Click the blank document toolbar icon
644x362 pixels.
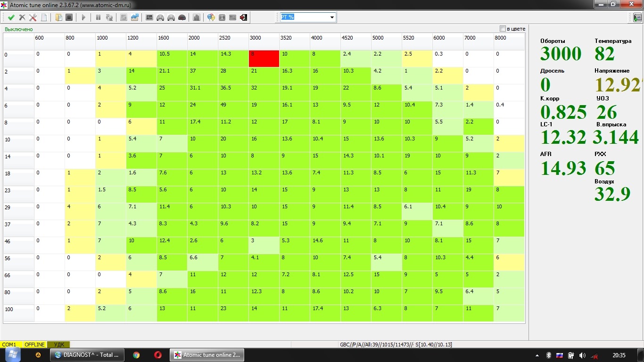[x=44, y=17]
